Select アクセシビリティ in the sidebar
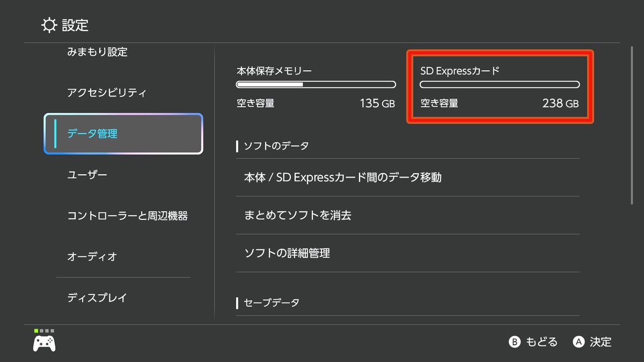The width and height of the screenshot is (644, 362). 106,93
